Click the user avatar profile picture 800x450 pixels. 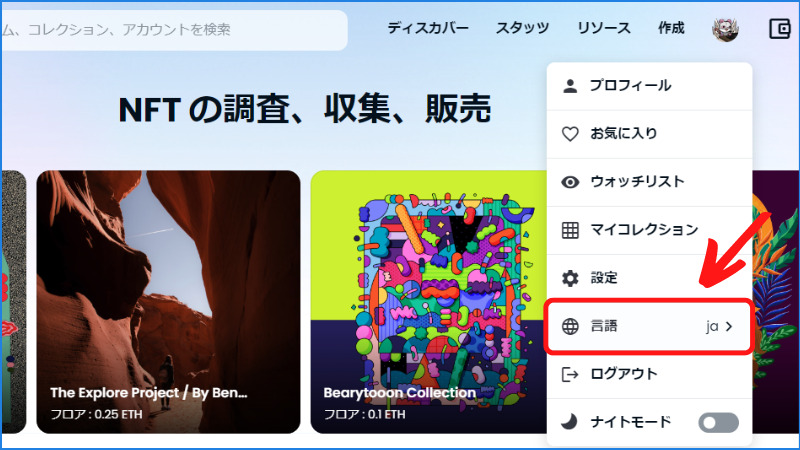tap(725, 29)
